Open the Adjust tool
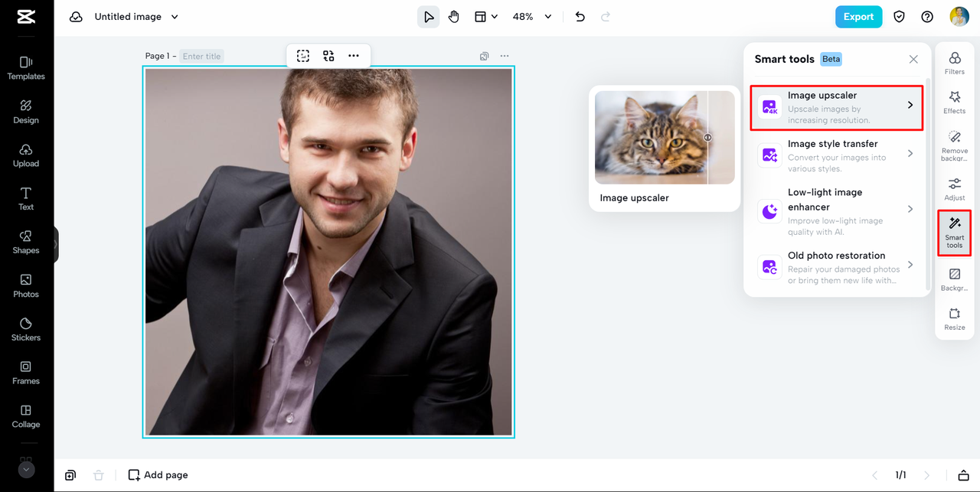 point(955,189)
